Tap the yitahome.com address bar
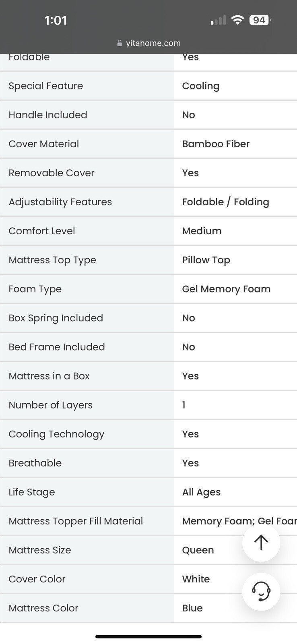The image size is (297, 644). coord(148,43)
